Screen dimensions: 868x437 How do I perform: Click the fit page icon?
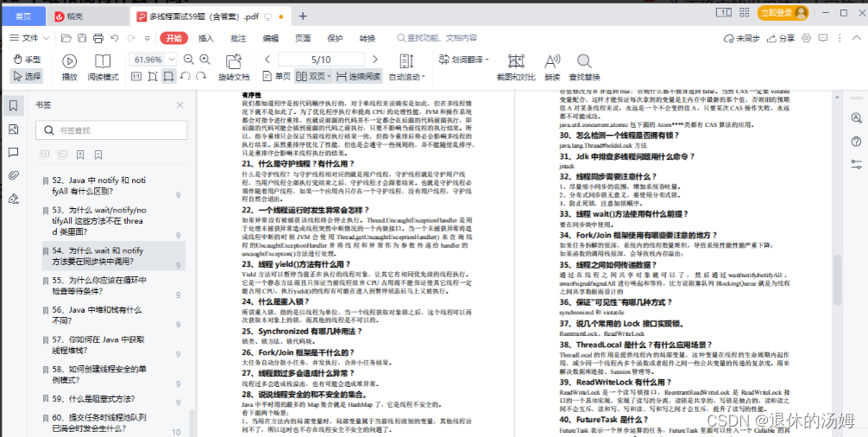click(x=153, y=77)
